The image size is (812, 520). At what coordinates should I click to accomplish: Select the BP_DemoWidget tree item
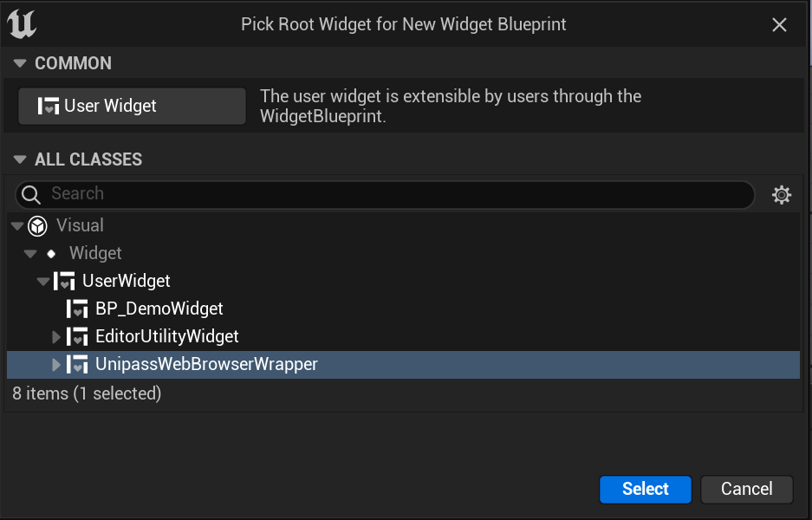pyautogui.click(x=165, y=309)
